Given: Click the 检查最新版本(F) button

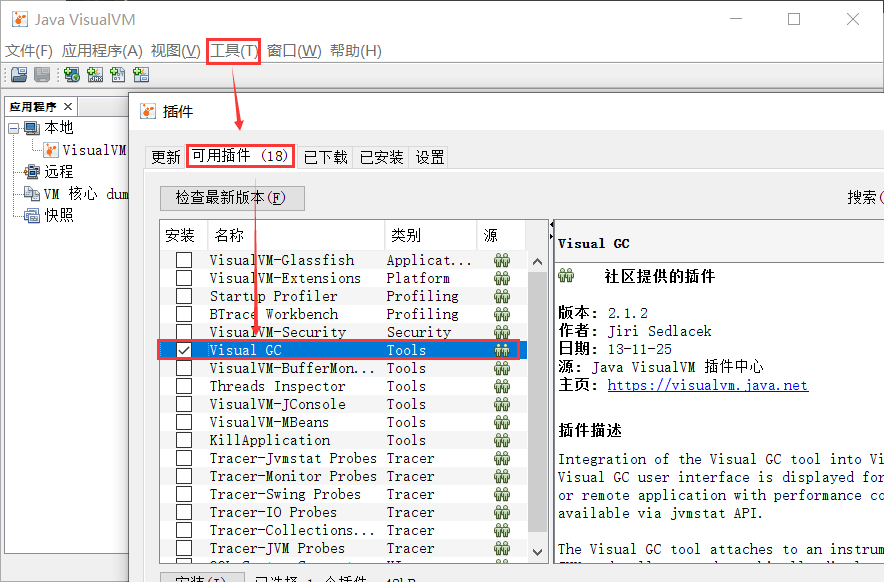Looking at the screenshot, I should pos(232,198).
